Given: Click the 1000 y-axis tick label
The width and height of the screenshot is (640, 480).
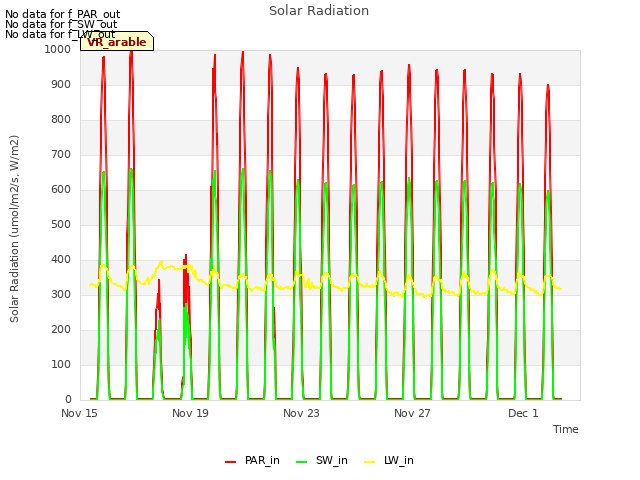Looking at the screenshot, I should pos(58,49).
